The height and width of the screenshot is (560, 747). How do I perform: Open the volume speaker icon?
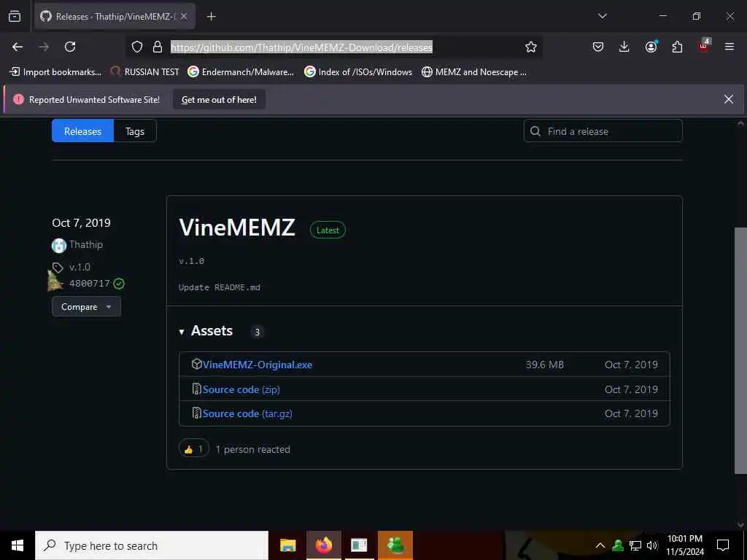click(x=652, y=545)
